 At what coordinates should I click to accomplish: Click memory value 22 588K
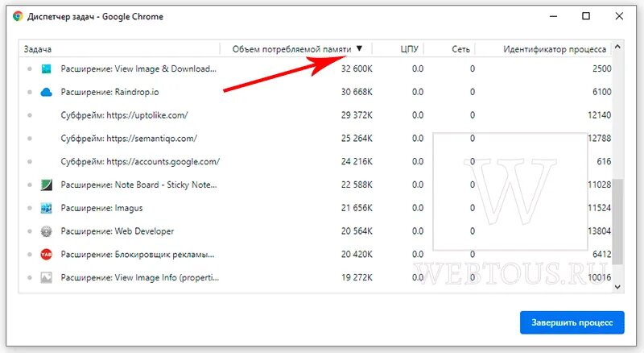pyautogui.click(x=357, y=185)
